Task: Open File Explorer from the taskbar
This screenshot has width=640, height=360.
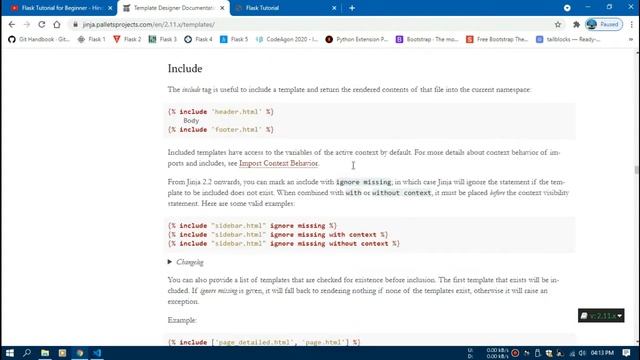Action: 45,353
